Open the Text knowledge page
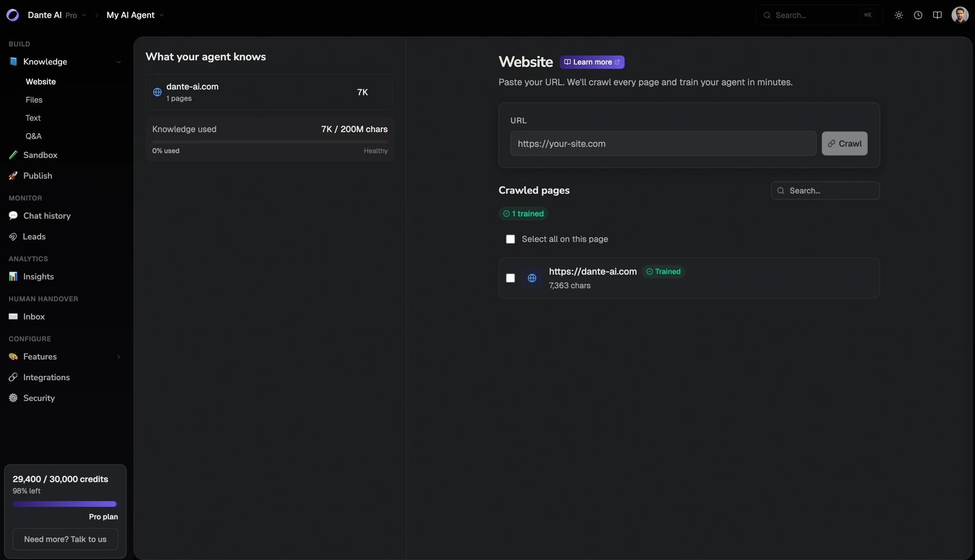The image size is (975, 560). [33, 118]
